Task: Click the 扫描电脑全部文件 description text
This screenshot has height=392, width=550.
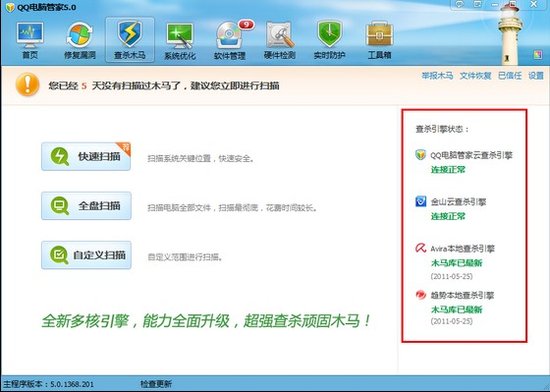Action: click(x=233, y=208)
